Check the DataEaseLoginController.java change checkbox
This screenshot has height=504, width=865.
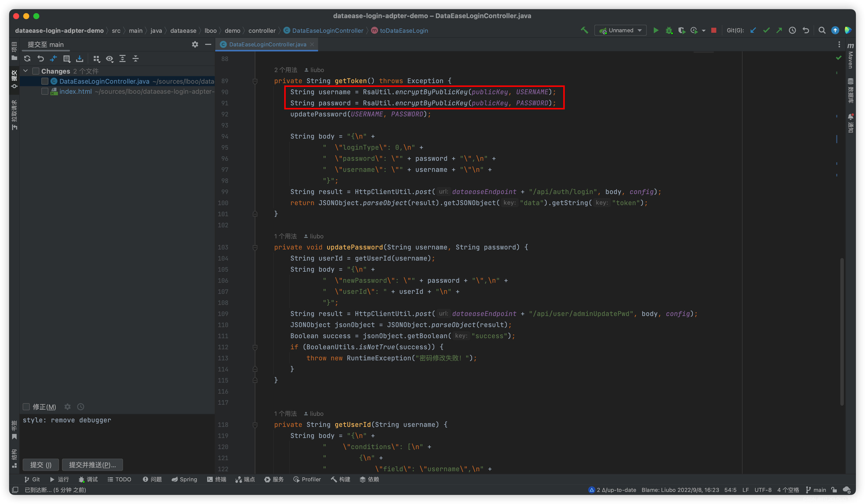(x=45, y=81)
